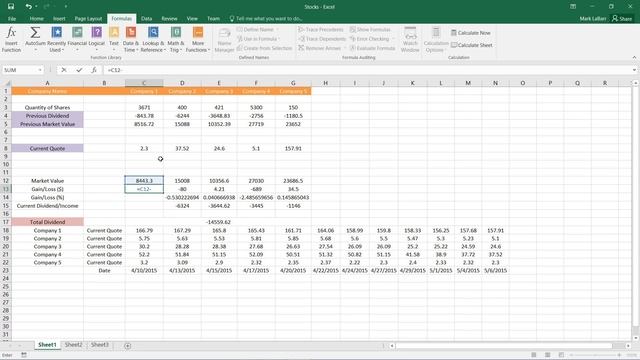This screenshot has height=360, width=640.
Task: Switch to the Home tab
Action: point(36,19)
